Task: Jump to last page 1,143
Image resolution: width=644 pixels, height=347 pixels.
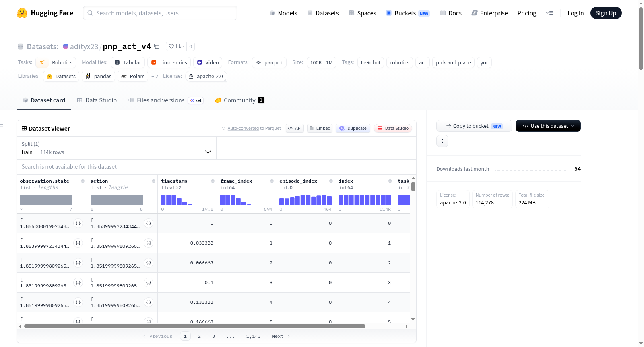Action: tap(254, 336)
